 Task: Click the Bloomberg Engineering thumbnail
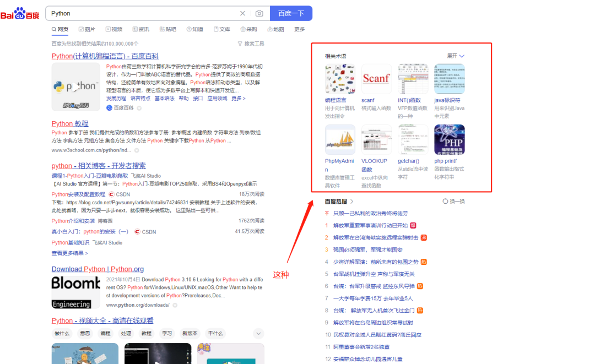[76, 292]
